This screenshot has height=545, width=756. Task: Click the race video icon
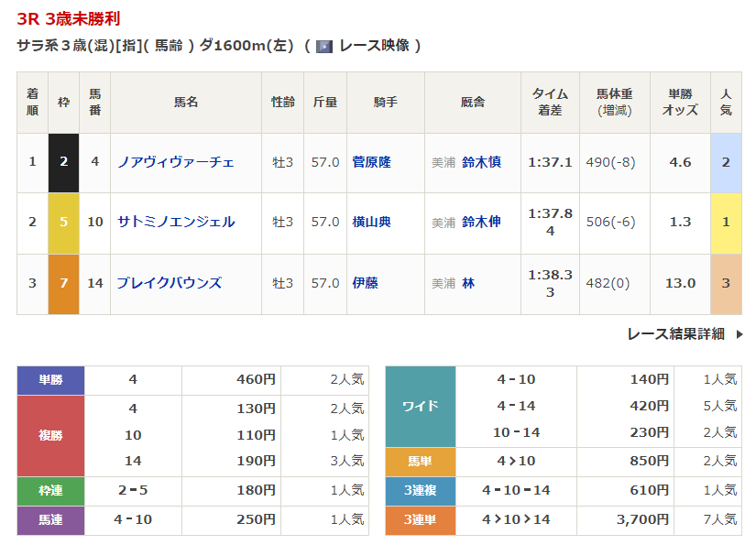[x=323, y=46]
